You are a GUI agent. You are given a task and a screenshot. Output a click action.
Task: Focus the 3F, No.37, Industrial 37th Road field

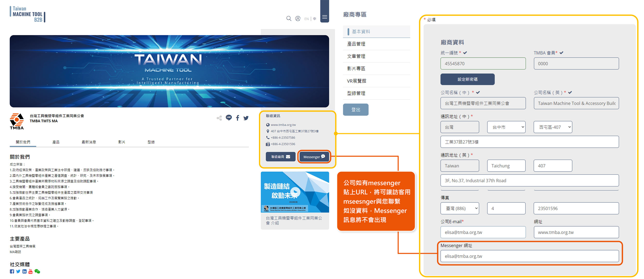click(x=530, y=181)
